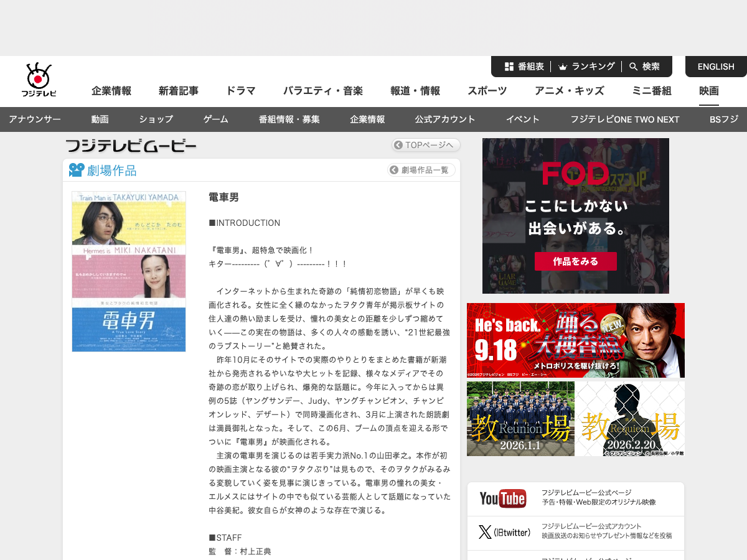The height and width of the screenshot is (560, 747).
Task: Open 動画 in gray subnav
Action: click(100, 119)
